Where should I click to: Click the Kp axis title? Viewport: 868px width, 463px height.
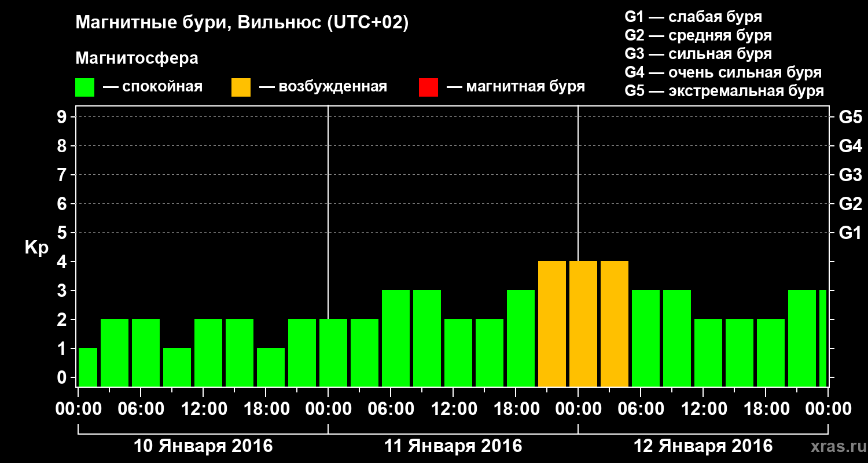click(36, 248)
